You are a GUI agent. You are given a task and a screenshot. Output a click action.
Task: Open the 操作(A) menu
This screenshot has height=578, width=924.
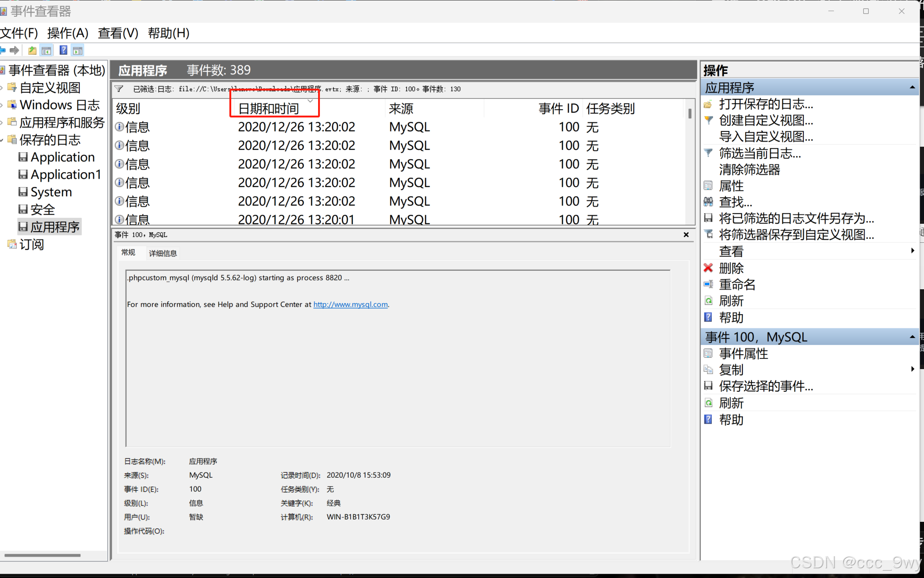click(x=68, y=33)
